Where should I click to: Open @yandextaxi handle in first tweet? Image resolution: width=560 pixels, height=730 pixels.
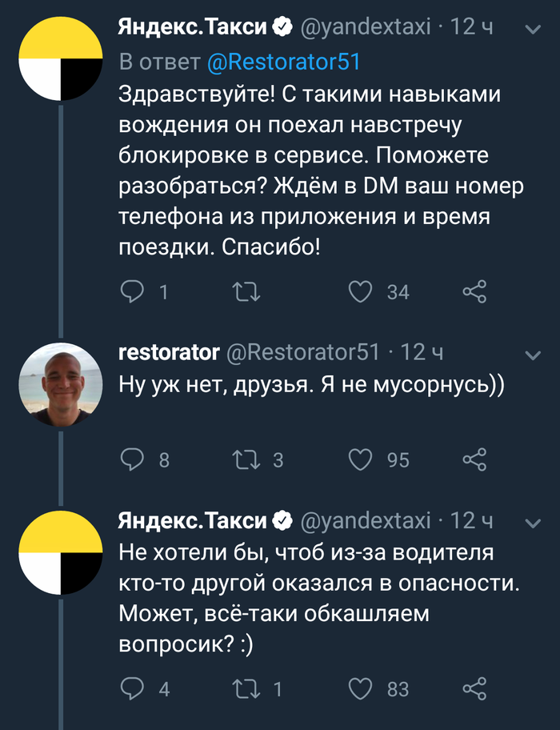[x=365, y=28]
